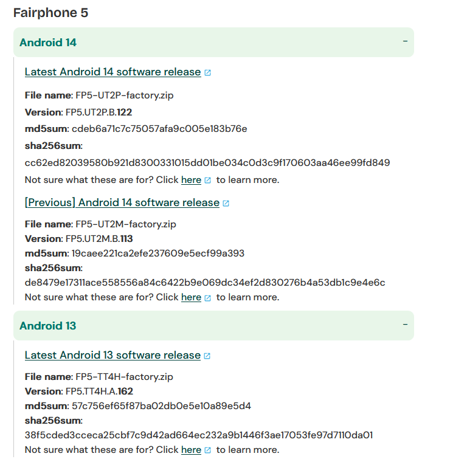
Task: Click the Fairphone 5 heading
Action: [x=50, y=12]
